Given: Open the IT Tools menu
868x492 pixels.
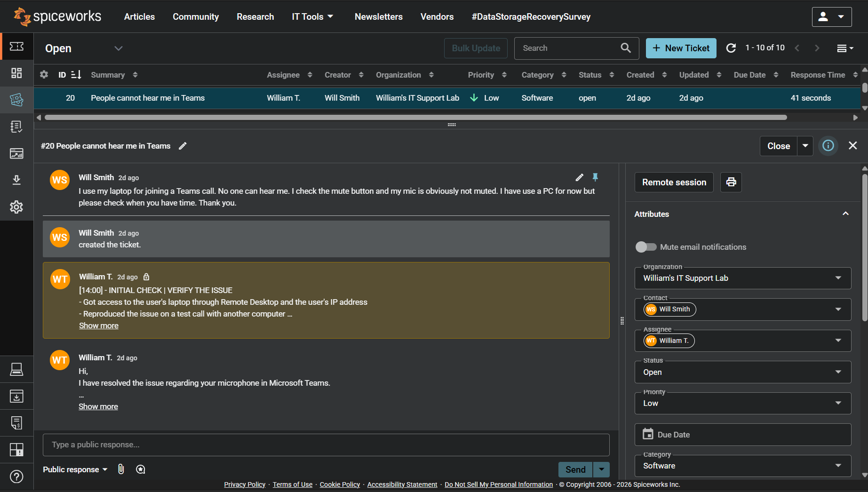Looking at the screenshot, I should click(x=313, y=16).
